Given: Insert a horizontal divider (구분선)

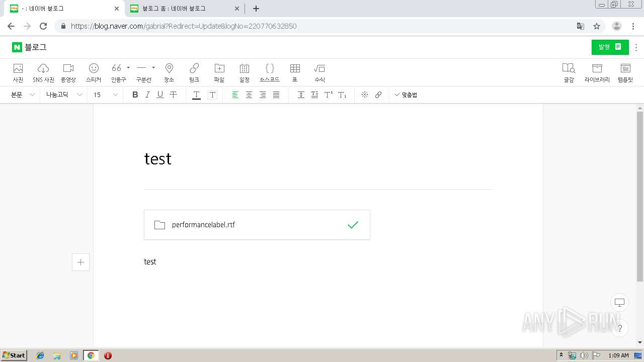Looking at the screenshot, I should [142, 72].
